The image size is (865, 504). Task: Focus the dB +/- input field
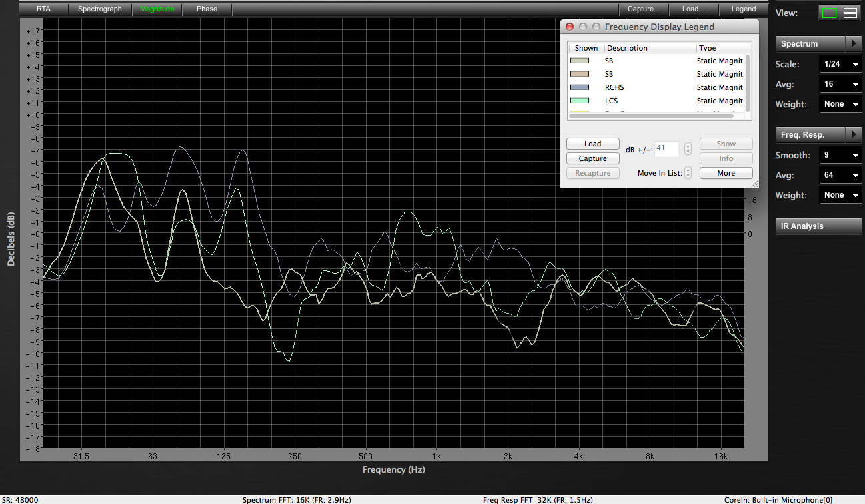(x=667, y=149)
